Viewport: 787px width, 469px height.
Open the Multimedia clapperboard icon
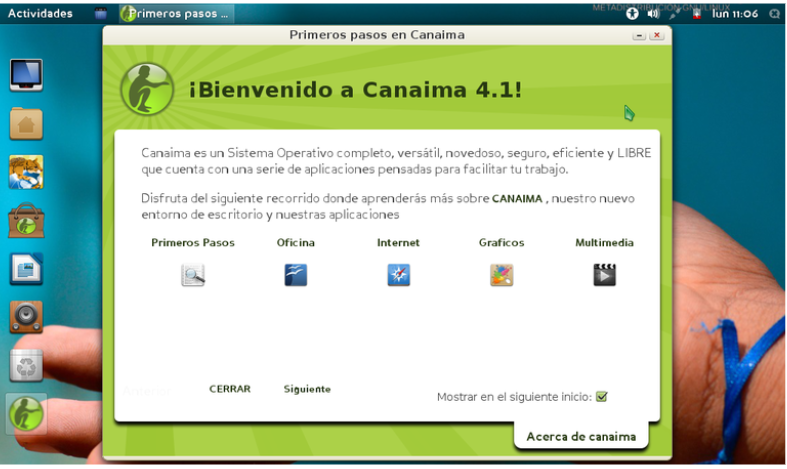(604, 275)
